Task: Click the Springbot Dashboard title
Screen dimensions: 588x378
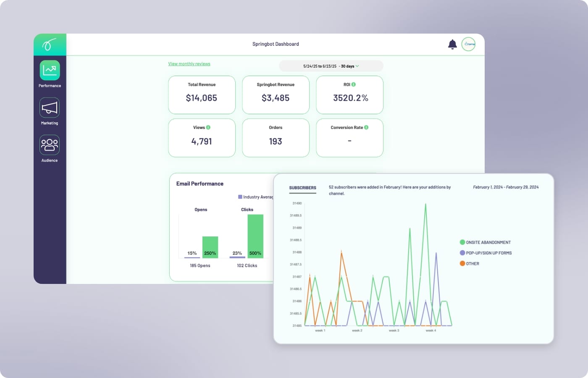Action: pos(276,44)
